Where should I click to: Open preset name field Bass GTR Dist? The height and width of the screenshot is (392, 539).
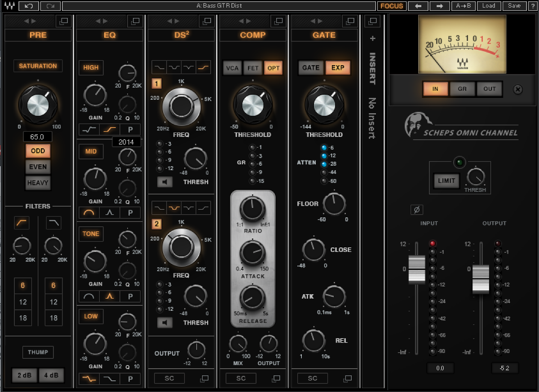[219, 6]
